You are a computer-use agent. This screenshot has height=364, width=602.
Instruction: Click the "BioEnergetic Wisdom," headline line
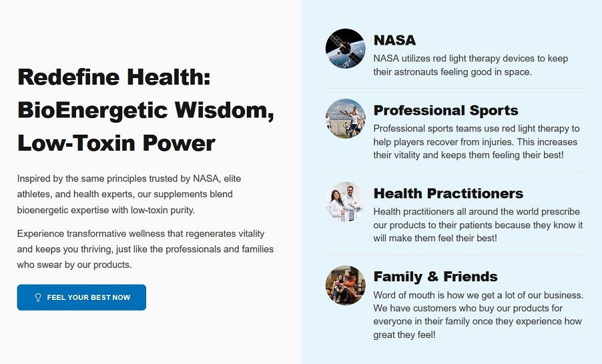tap(145, 110)
